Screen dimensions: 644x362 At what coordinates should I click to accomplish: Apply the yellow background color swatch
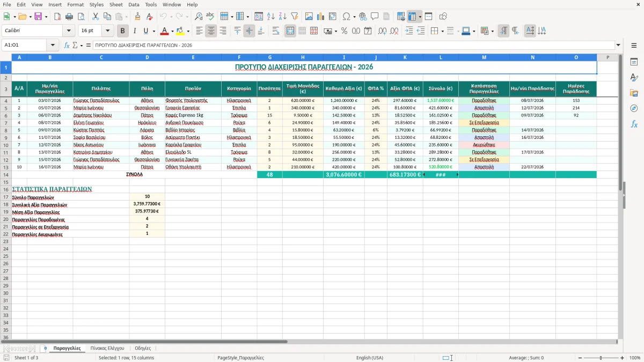(180, 31)
